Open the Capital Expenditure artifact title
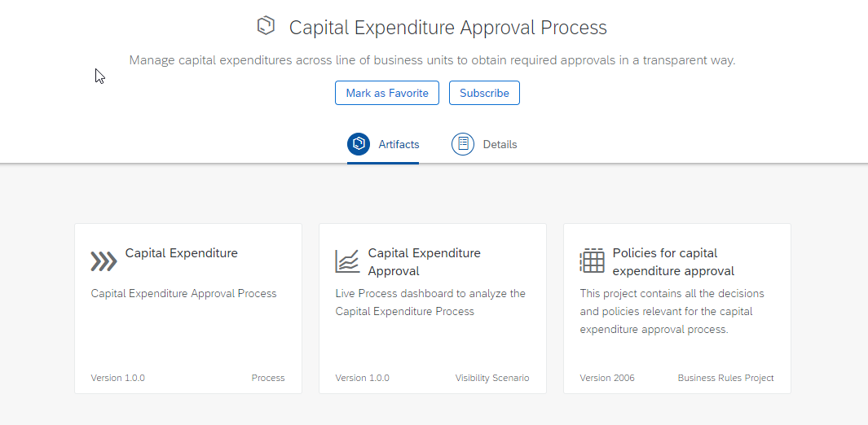 182,253
